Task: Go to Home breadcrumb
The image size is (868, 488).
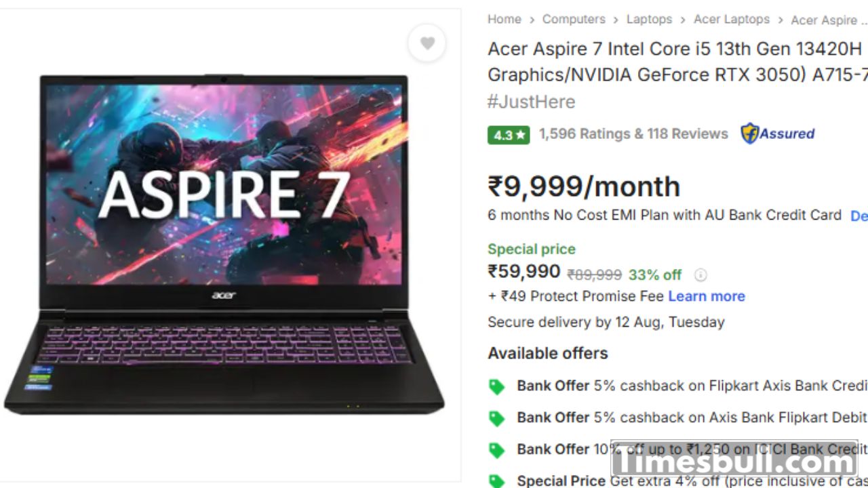Action: 504,19
